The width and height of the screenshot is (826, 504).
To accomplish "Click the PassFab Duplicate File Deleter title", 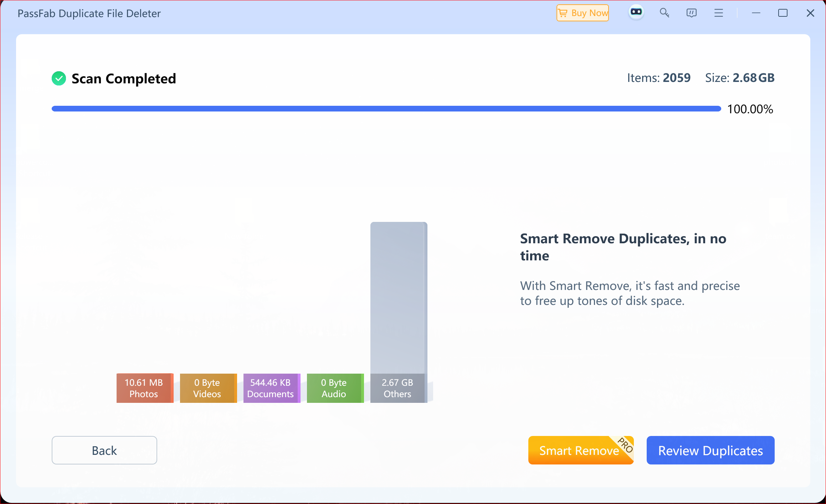I will 89,14.
